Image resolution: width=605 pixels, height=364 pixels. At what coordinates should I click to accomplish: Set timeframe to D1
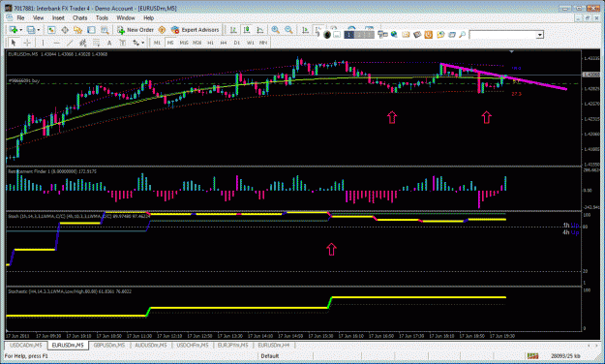pyautogui.click(x=237, y=43)
